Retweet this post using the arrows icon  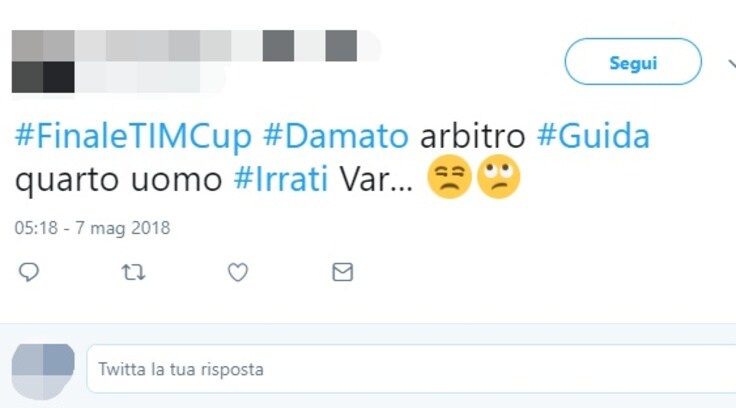pos(133,272)
